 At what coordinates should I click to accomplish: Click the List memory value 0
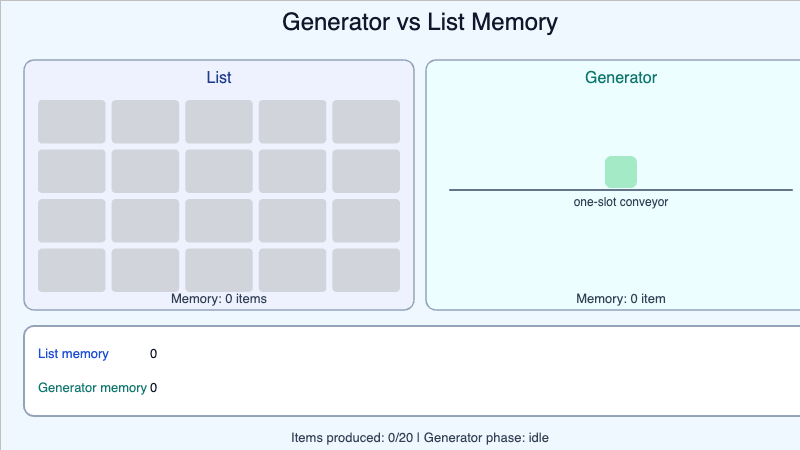[154, 354]
